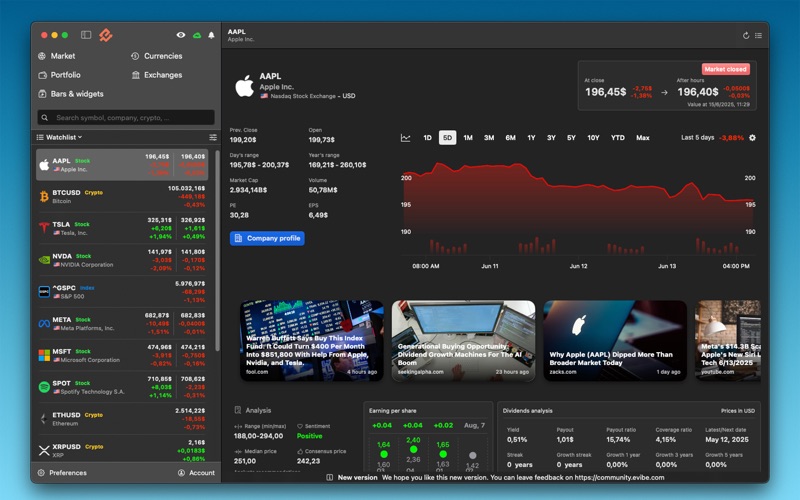Select MSFT Microsoft watchlist row
The image size is (800, 500).
click(x=122, y=356)
